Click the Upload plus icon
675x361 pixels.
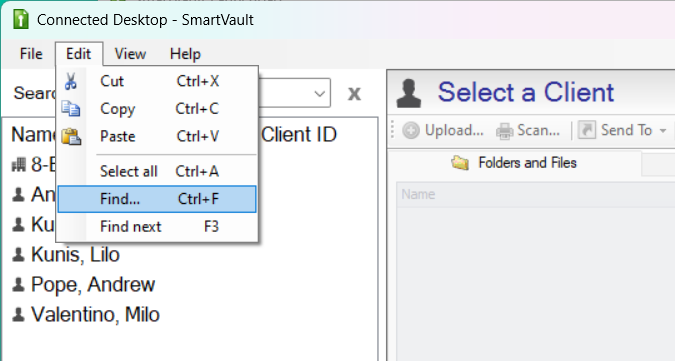(411, 130)
